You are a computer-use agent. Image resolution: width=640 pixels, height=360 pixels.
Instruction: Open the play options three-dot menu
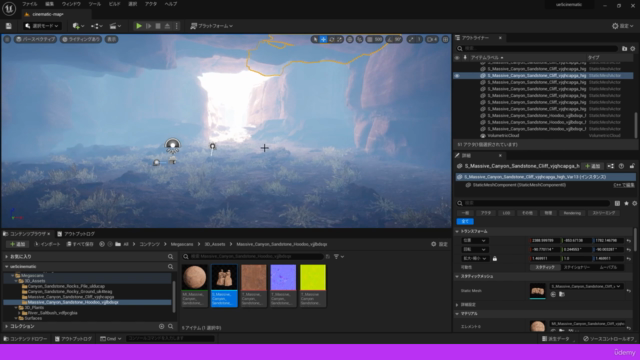point(177,26)
